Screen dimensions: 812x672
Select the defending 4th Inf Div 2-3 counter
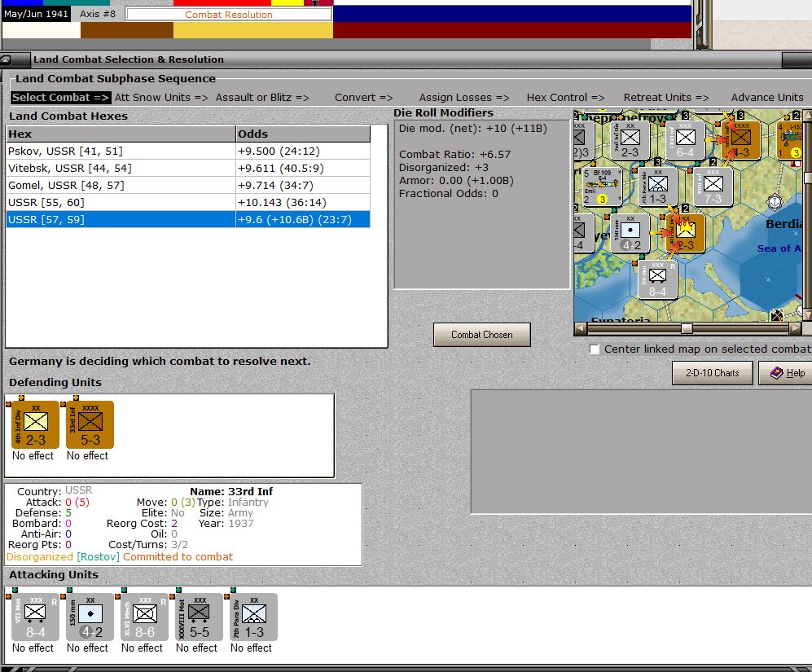[x=35, y=424]
